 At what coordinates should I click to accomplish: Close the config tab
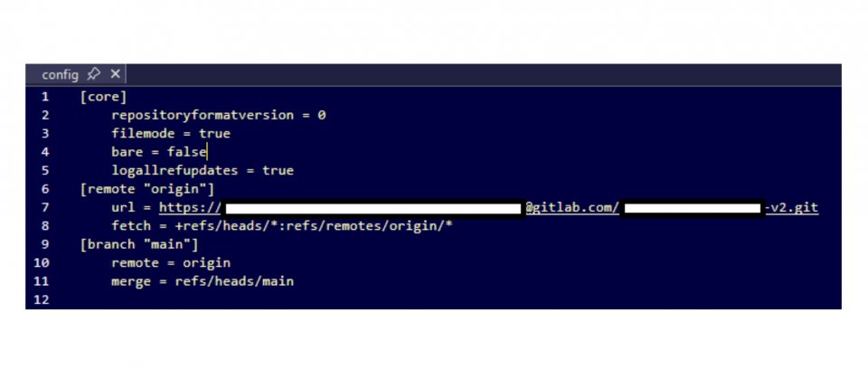click(x=115, y=73)
